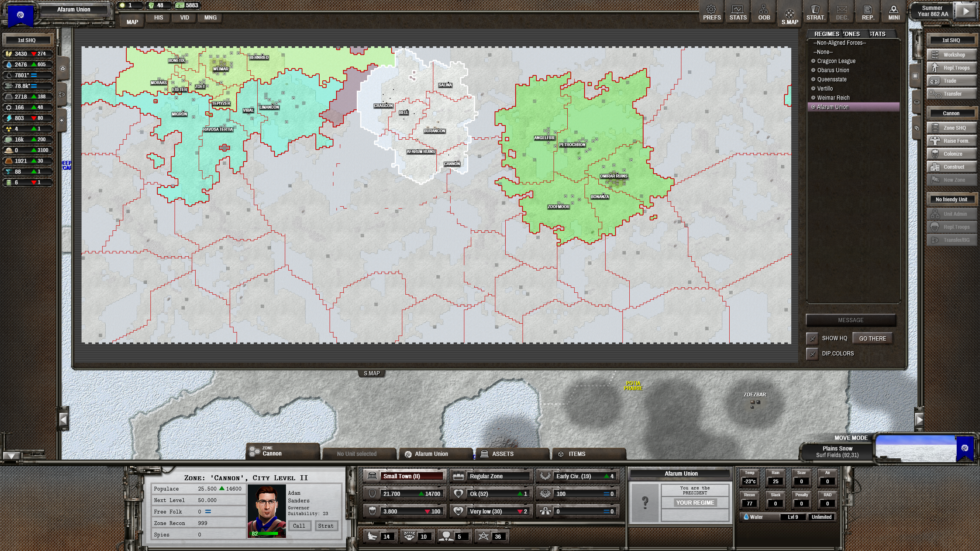Click the Call governor button

pos(299,526)
